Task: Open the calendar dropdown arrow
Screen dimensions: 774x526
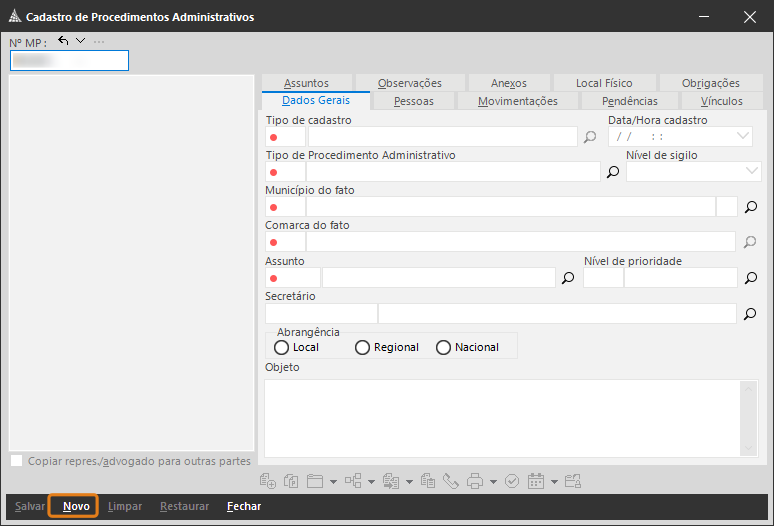Action: 554,482
